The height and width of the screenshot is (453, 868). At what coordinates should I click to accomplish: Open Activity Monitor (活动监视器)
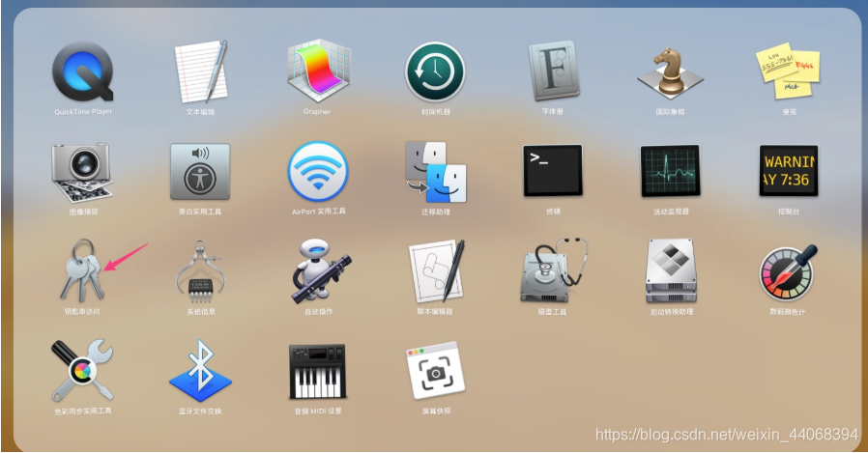[x=671, y=171]
